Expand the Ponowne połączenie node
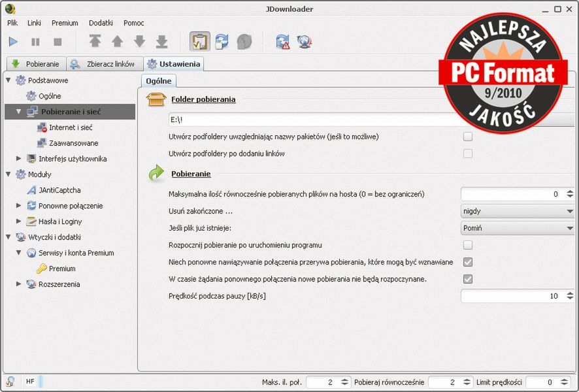The image size is (579, 392). click(18, 206)
